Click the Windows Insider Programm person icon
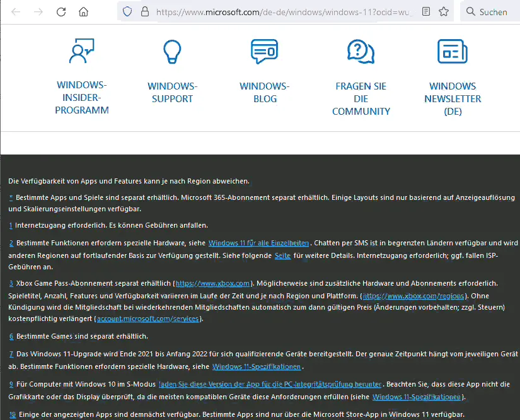Viewport: 520px width, 420px height. [x=81, y=51]
